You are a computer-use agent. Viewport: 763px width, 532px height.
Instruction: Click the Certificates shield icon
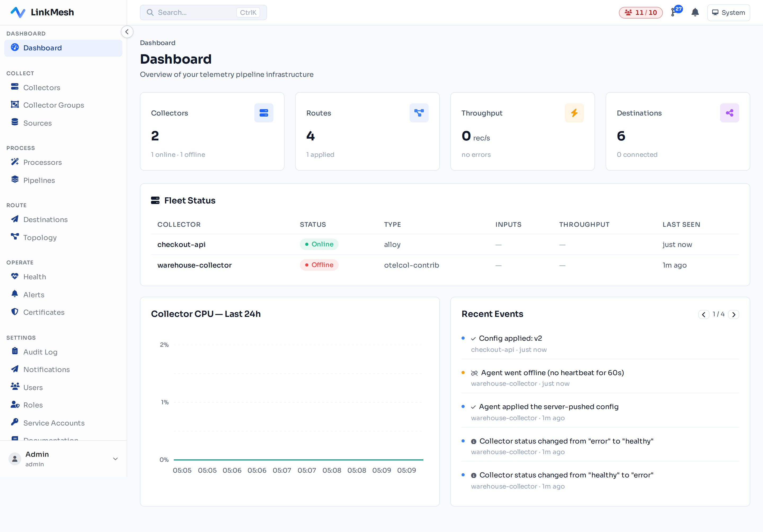click(15, 312)
